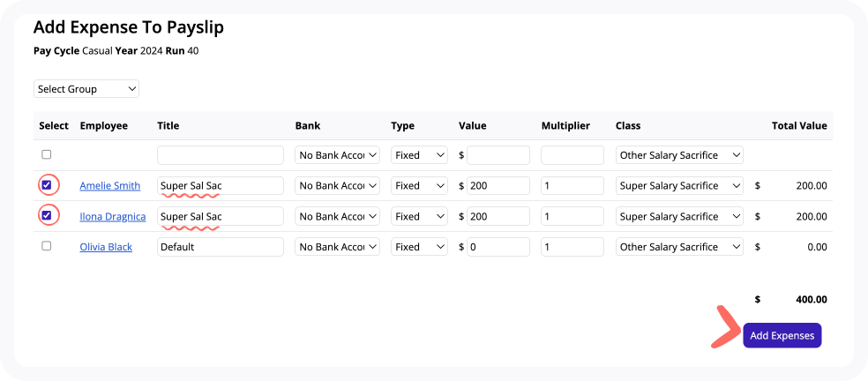Viewport: 868px width, 381px height.
Task: Open Class dropdown for Olivia Black
Action: tap(679, 247)
